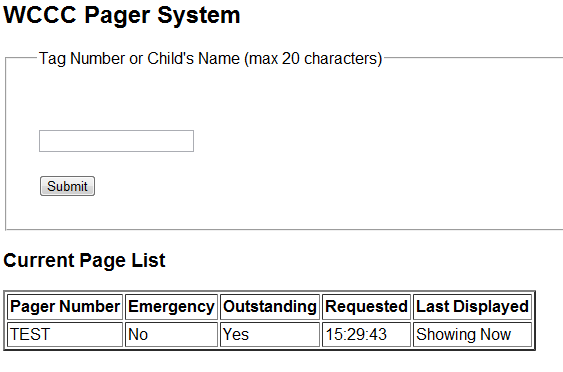The width and height of the screenshot is (563, 372).
Task: Click the "(max 20 characters)" hint text
Action: point(313,59)
